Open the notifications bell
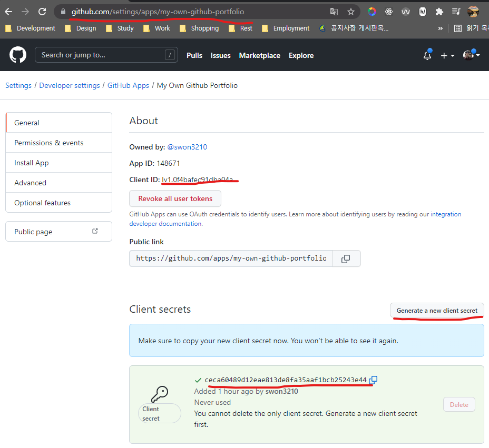This screenshot has height=448, width=489. coord(427,55)
